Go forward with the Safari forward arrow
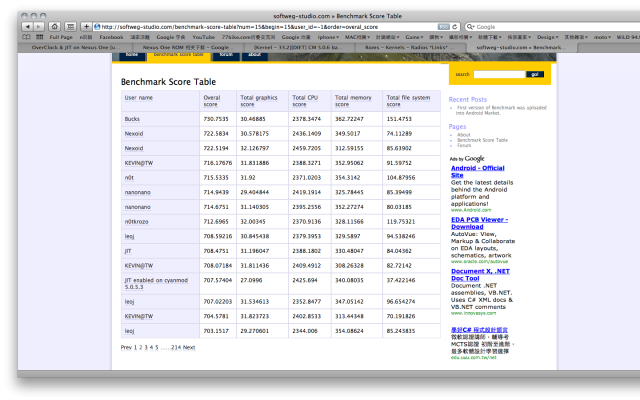640x400 pixels. pos(38,27)
